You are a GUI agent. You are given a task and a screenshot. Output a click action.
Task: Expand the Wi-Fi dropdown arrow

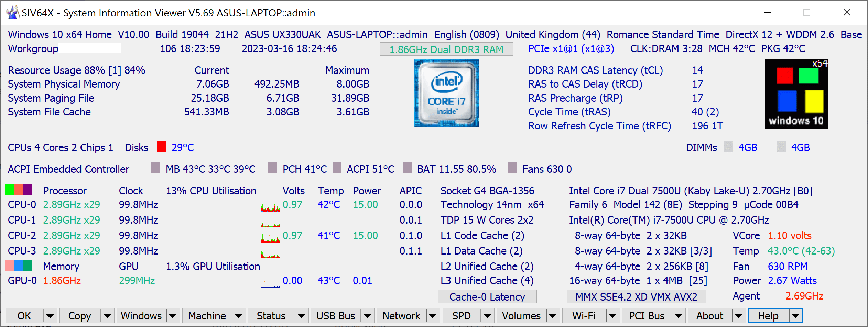[x=612, y=316]
